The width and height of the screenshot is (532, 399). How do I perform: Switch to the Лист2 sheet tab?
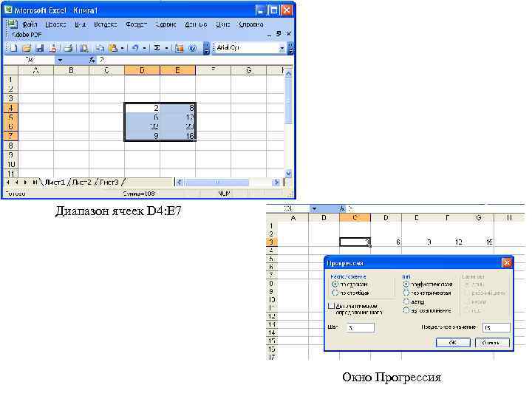coord(82,183)
